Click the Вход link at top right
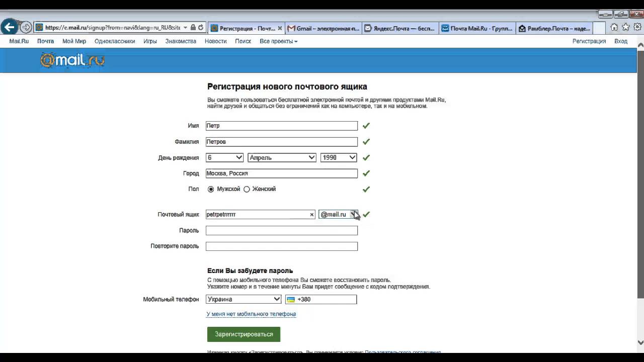Viewport: 644px width, 362px height. coord(621,41)
